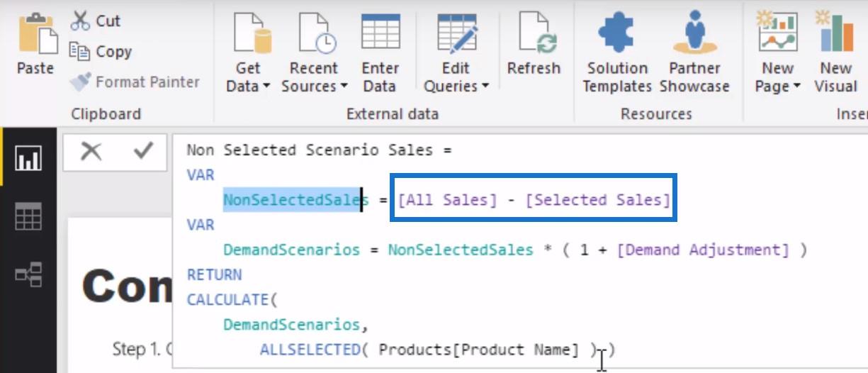Image resolution: width=868 pixels, height=373 pixels.
Task: Switch to Data view in sidebar
Action: 28,216
